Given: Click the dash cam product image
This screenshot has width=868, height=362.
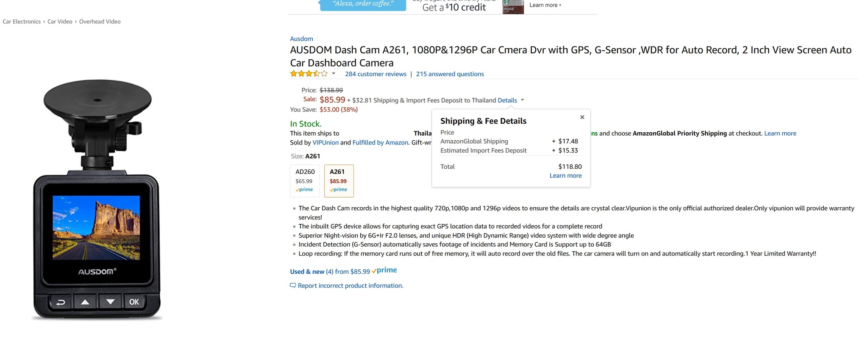Looking at the screenshot, I should coord(97,199).
